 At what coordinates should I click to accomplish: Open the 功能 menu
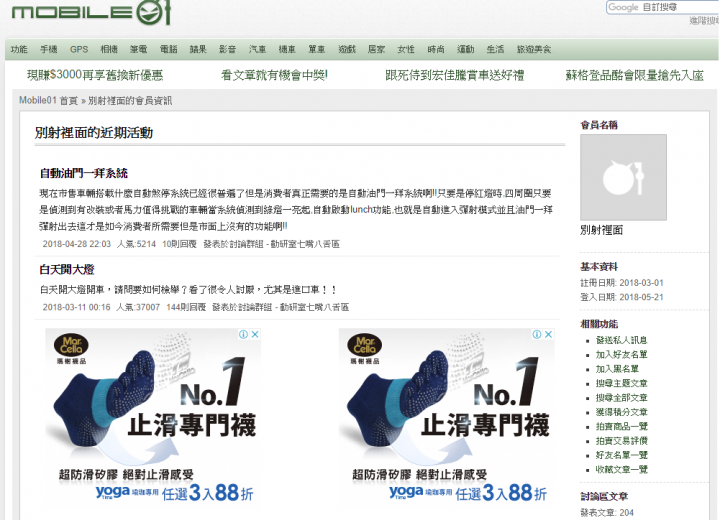pyautogui.click(x=19, y=49)
